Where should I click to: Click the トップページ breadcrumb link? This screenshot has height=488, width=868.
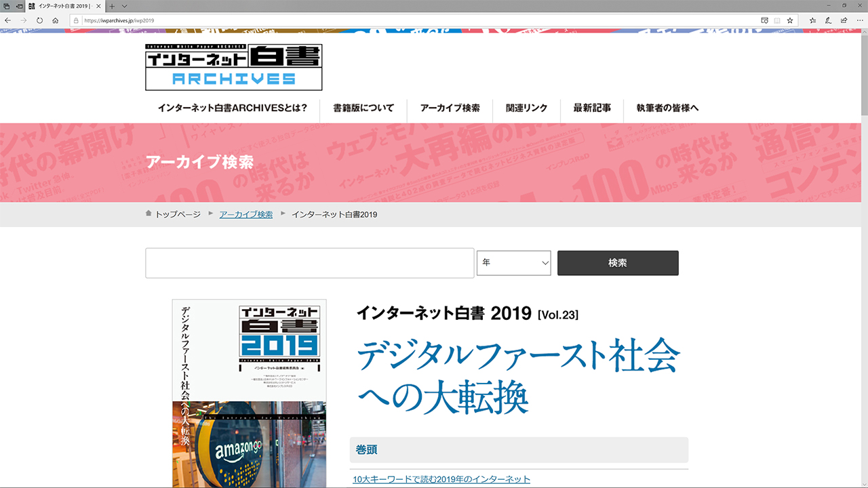[x=178, y=214]
